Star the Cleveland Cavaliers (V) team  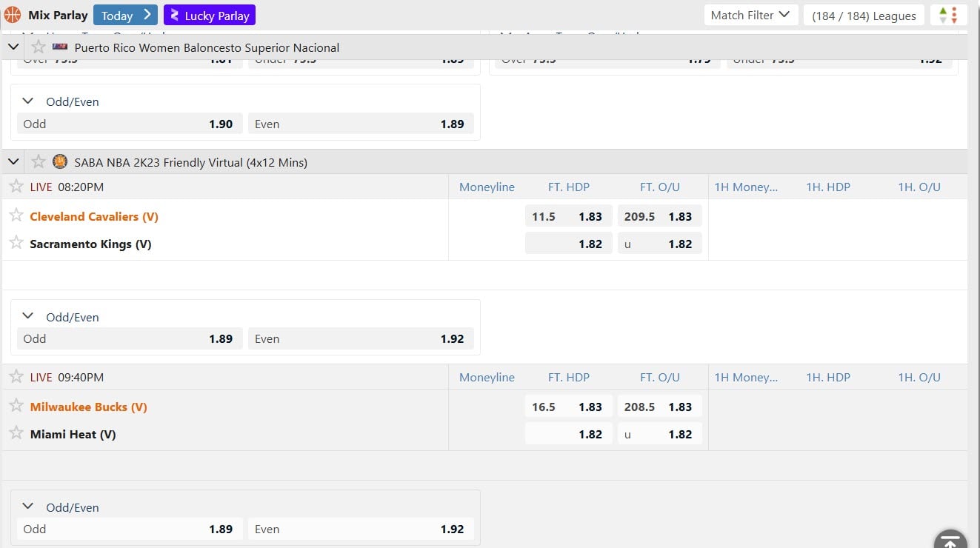pos(16,215)
